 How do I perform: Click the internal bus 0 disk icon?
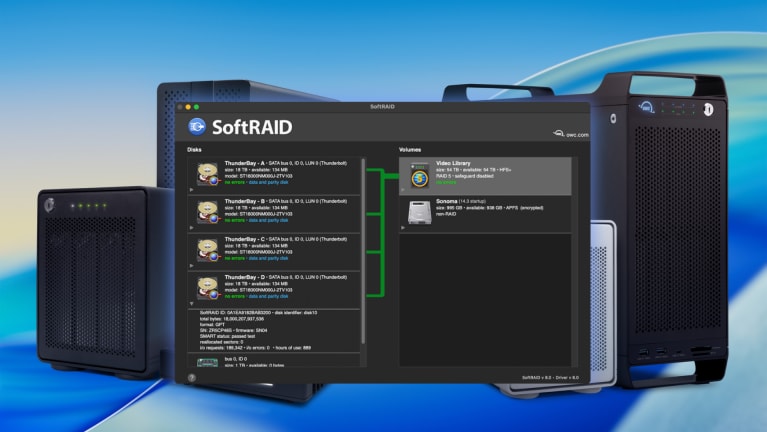(208, 363)
